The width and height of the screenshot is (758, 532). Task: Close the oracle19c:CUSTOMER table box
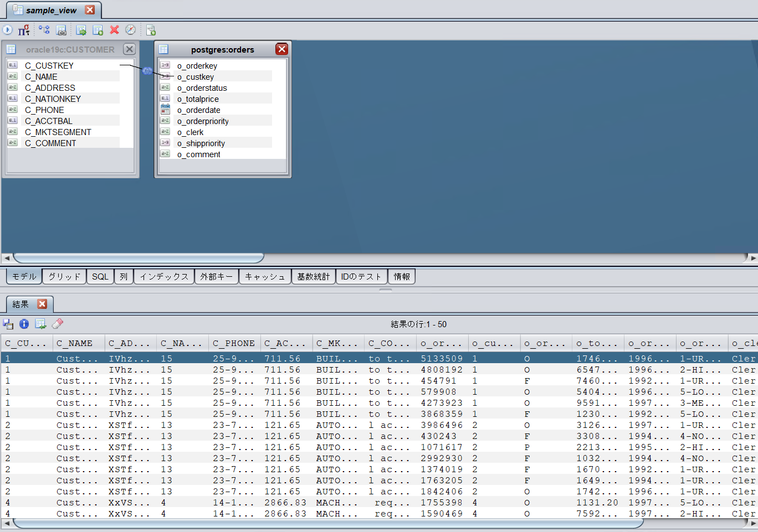click(x=129, y=49)
